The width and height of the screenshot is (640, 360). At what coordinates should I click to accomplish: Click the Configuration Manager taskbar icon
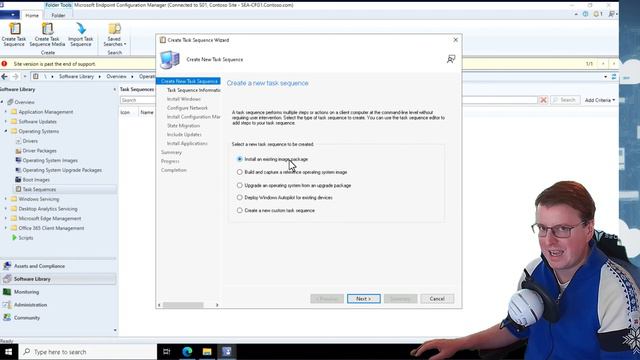pos(227,351)
